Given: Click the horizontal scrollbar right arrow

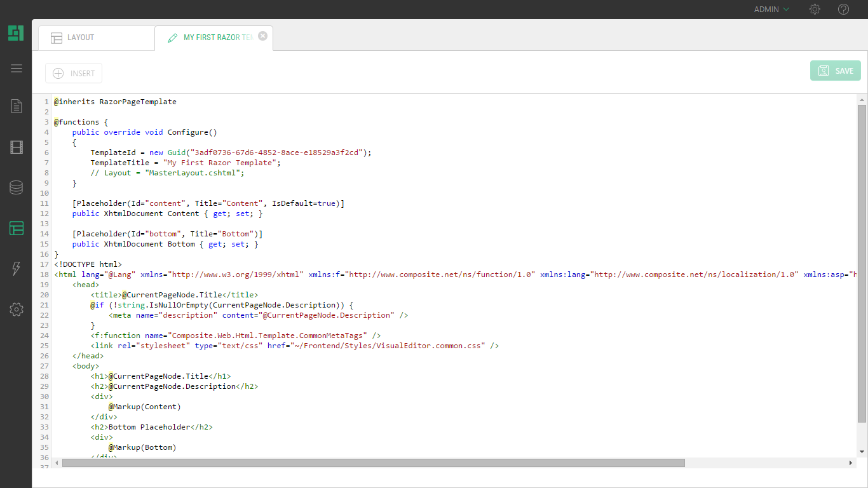Looking at the screenshot, I should tap(851, 463).
